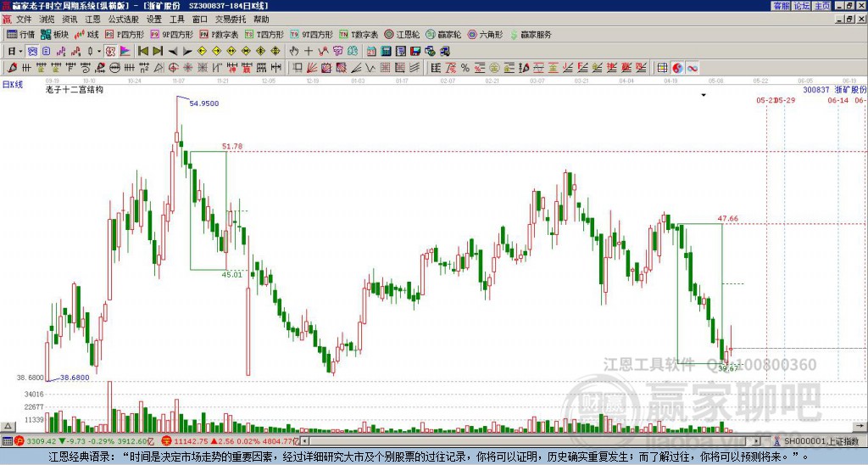The image size is (868, 465).
Task: Click the 主页 link
Action: [822, 6]
